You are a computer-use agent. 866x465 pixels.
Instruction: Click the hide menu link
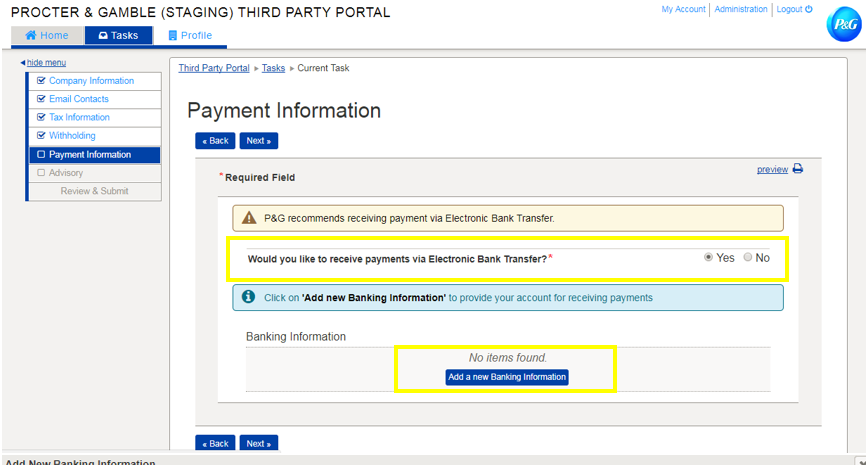pos(46,62)
